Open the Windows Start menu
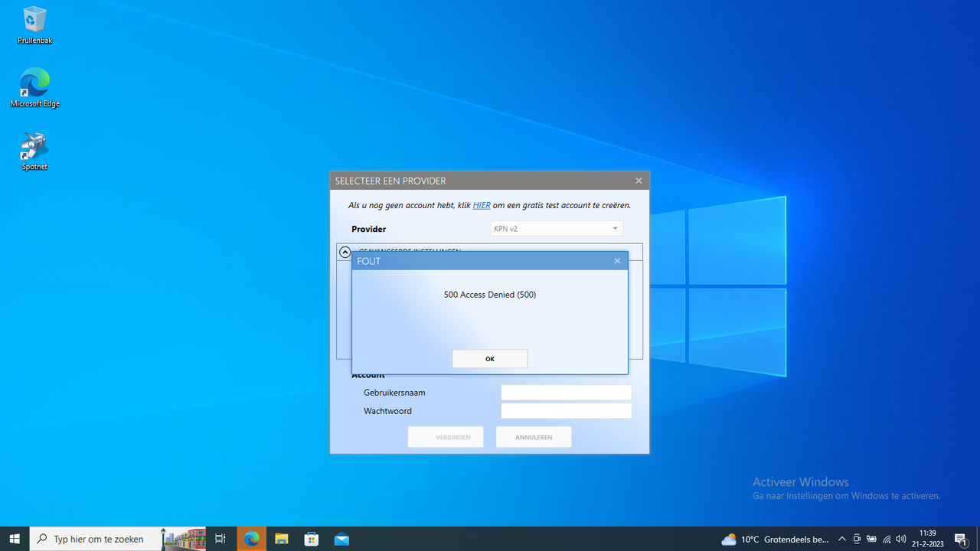Image resolution: width=980 pixels, height=551 pixels. pyautogui.click(x=15, y=539)
